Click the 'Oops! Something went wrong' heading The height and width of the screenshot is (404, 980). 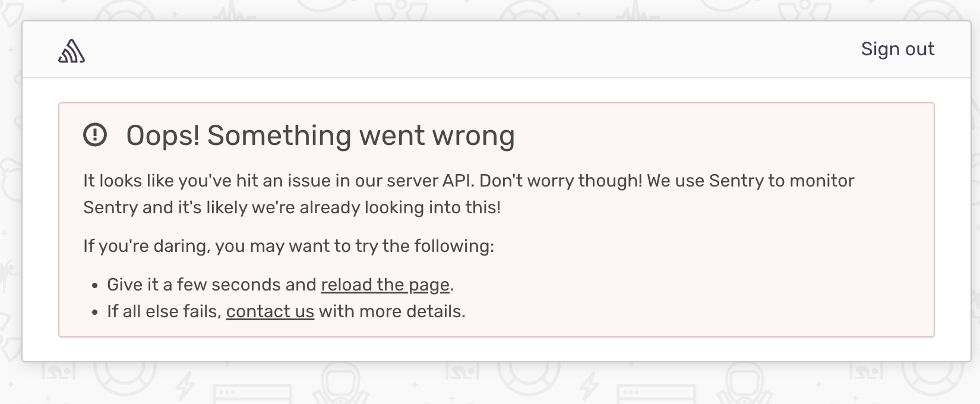point(321,135)
